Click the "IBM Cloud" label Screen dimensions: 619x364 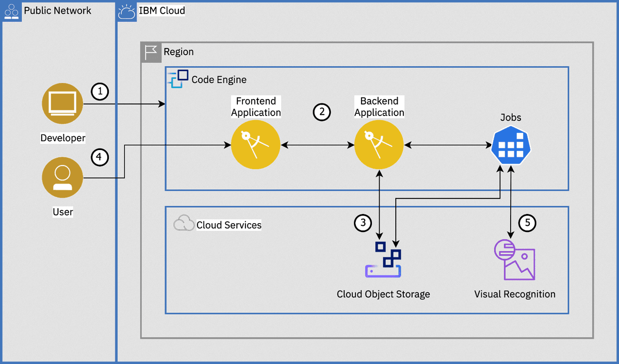(x=162, y=11)
